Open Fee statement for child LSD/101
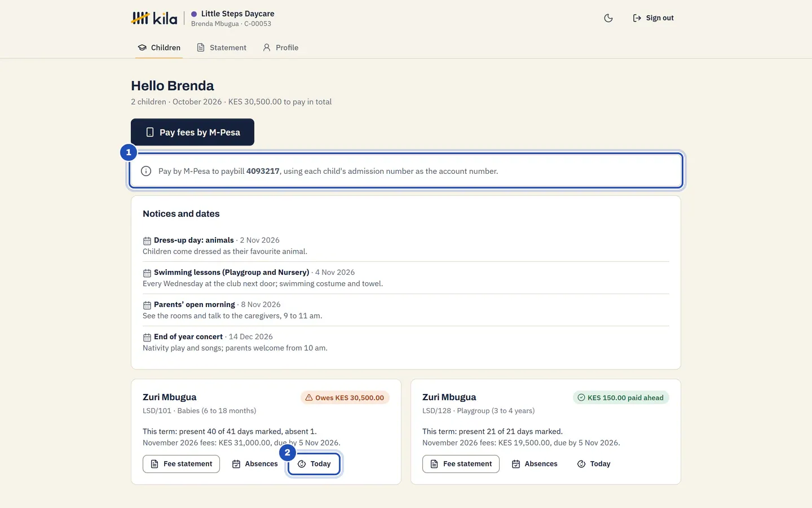Image resolution: width=812 pixels, height=508 pixels. click(x=181, y=464)
